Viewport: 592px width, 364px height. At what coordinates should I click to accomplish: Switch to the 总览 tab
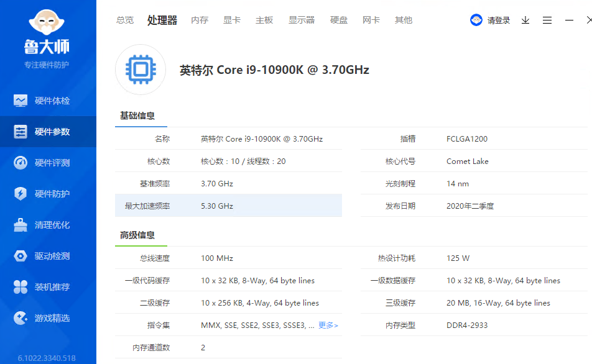pos(125,20)
